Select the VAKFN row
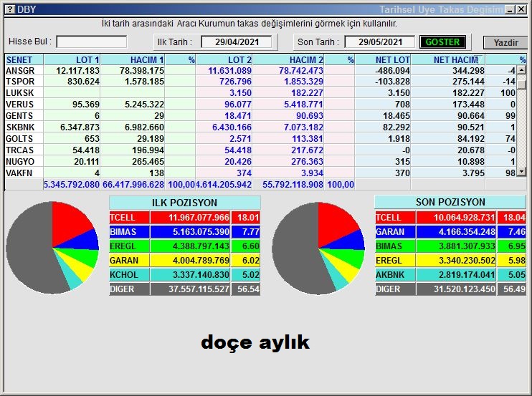Image resolution: width=532 pixels, height=396 pixels. (x=260, y=173)
